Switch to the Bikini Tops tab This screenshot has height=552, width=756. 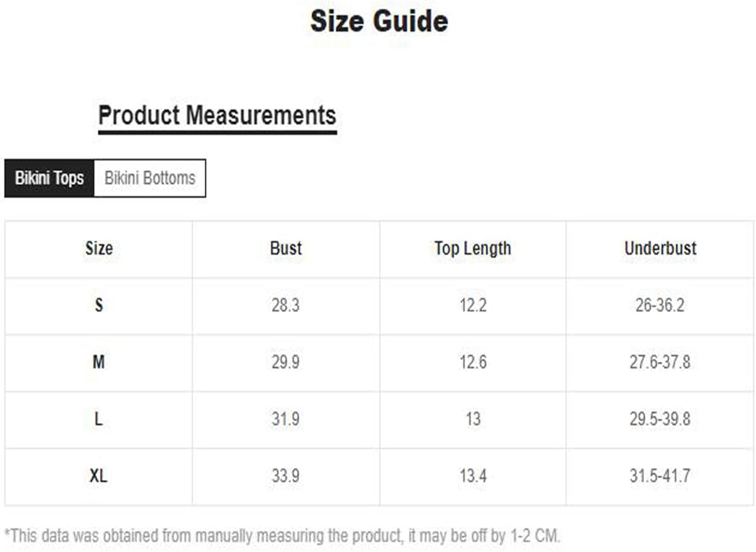coord(49,178)
